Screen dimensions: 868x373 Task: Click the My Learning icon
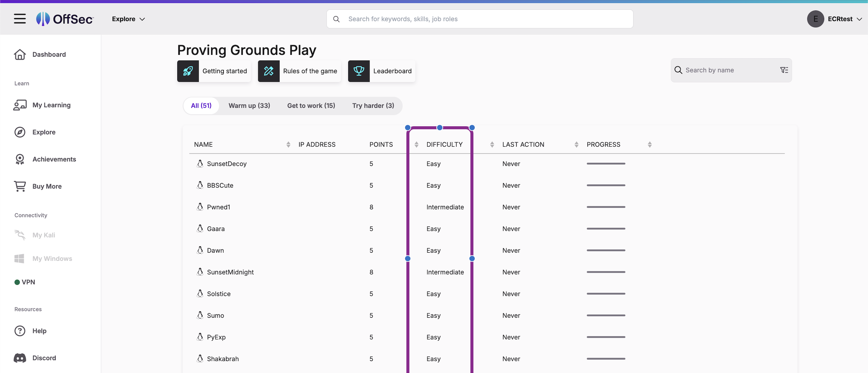pos(20,105)
